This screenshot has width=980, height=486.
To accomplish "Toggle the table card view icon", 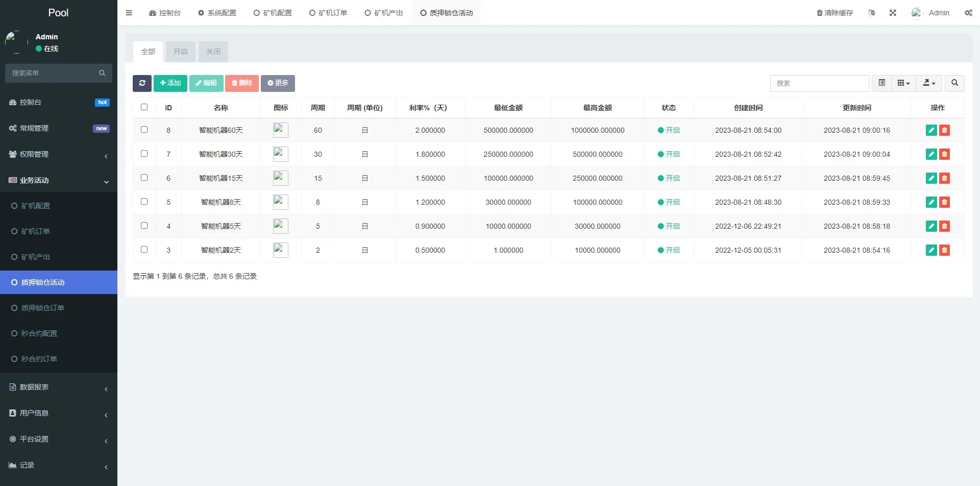I will (881, 83).
